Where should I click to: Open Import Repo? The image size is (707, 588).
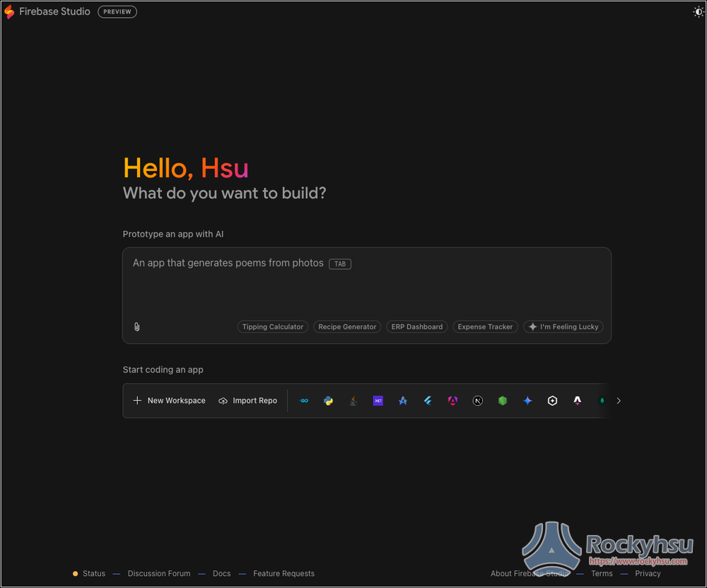coord(248,401)
